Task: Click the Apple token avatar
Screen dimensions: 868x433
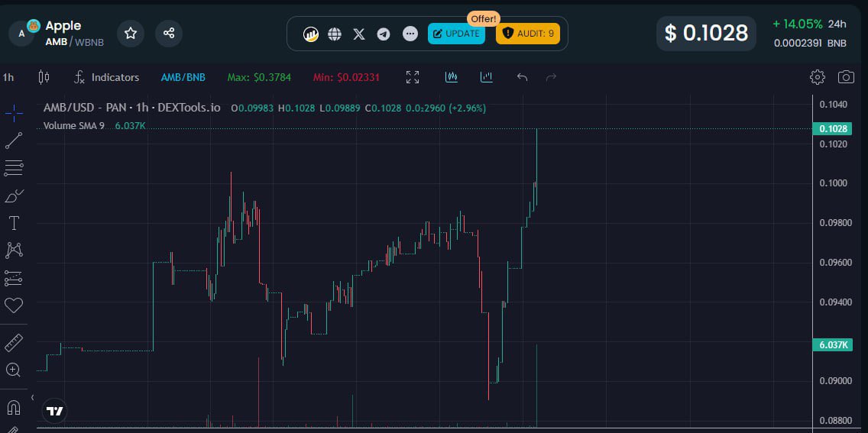Action: [23, 33]
